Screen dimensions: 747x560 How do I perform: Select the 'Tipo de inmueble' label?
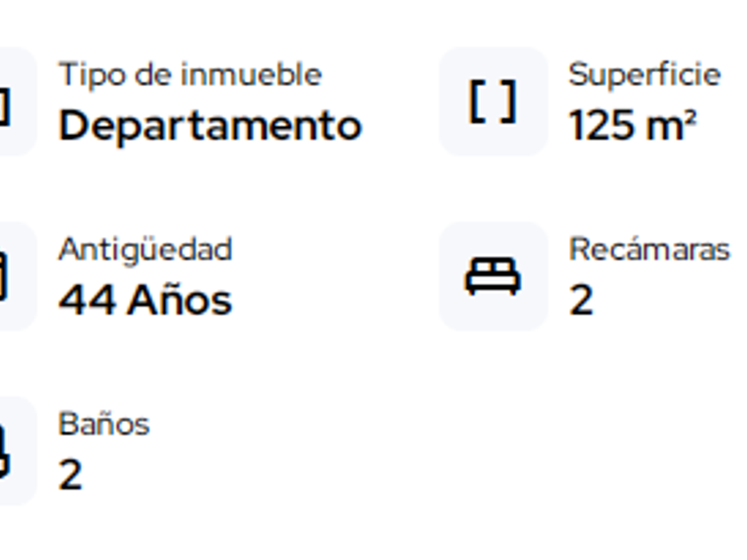point(189,75)
